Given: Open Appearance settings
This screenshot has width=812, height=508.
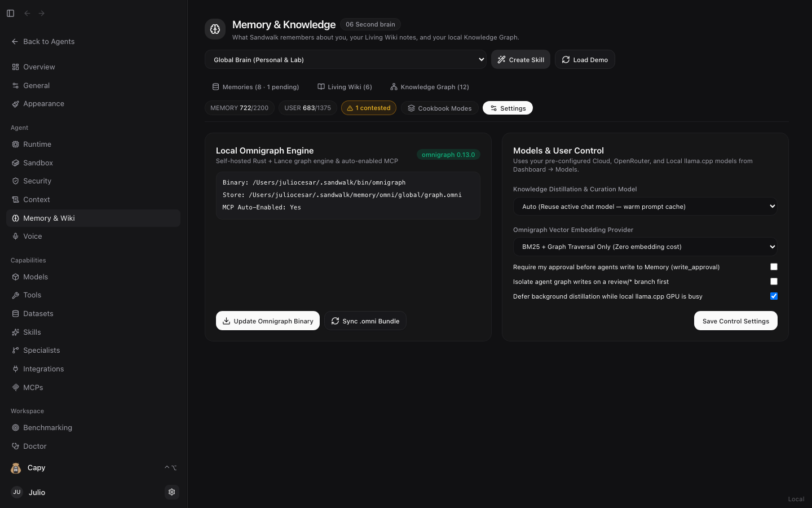Looking at the screenshot, I should coord(93,104).
